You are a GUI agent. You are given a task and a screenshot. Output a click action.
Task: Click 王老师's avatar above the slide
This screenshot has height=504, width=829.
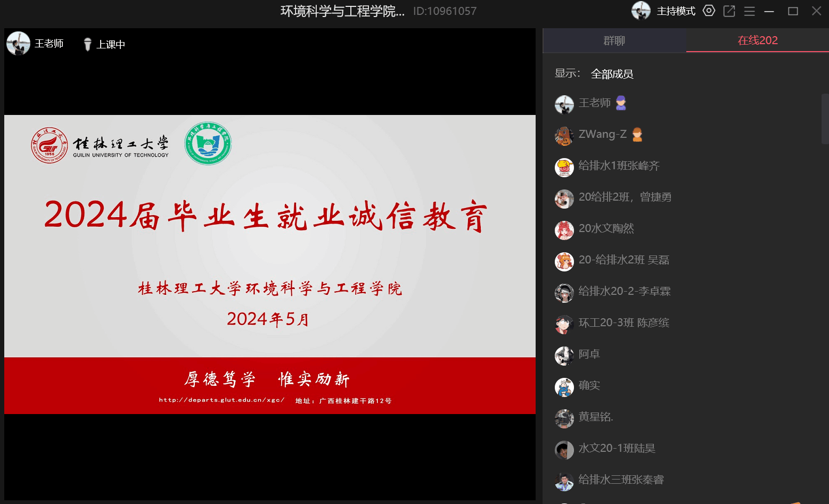[x=18, y=44]
